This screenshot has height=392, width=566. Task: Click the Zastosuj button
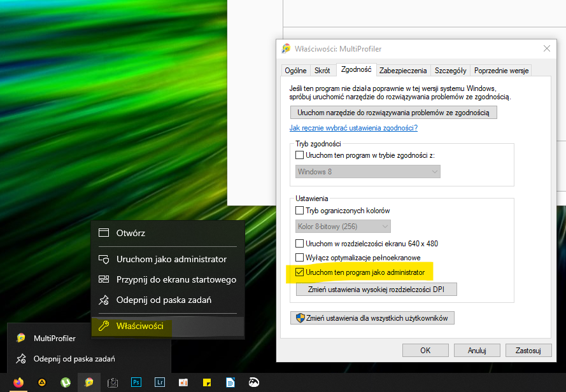pyautogui.click(x=528, y=350)
